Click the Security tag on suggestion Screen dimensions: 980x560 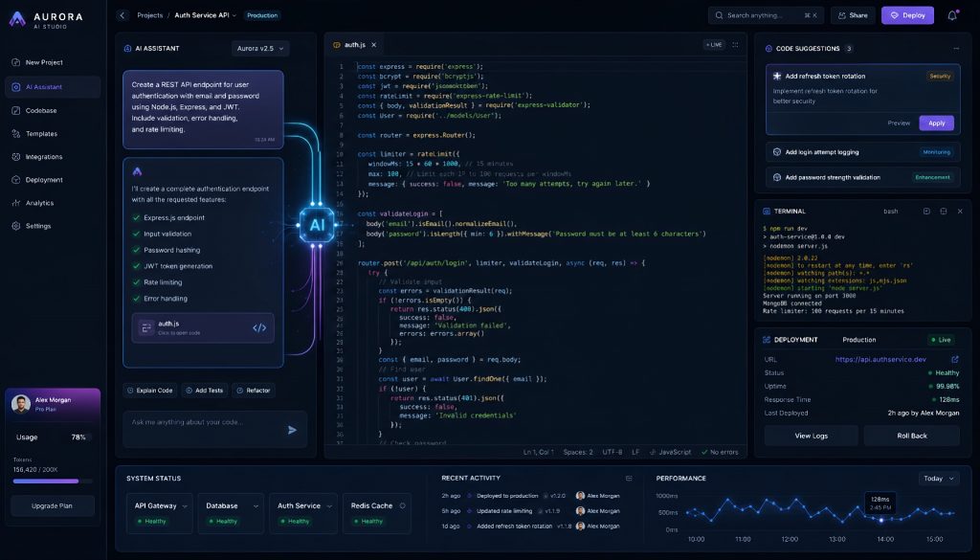940,77
